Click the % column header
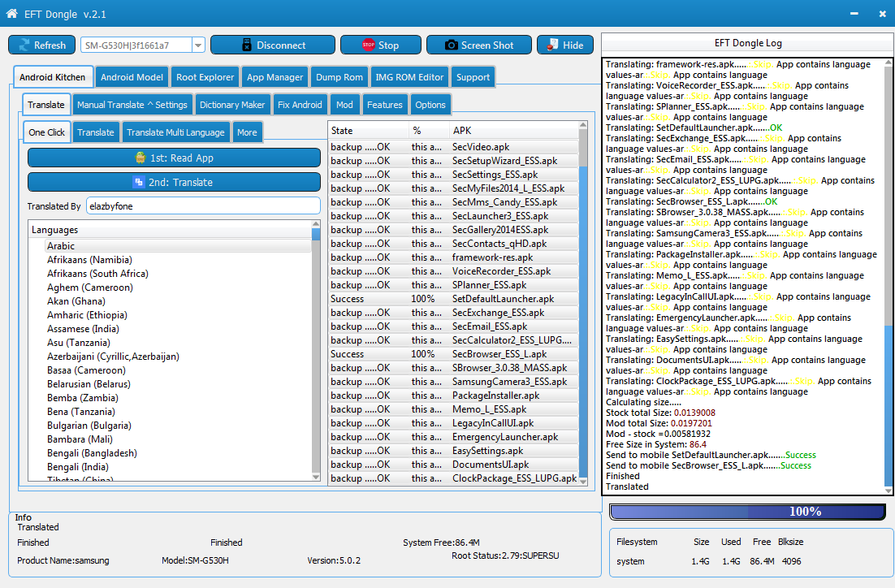This screenshot has height=588, width=895. tap(429, 131)
